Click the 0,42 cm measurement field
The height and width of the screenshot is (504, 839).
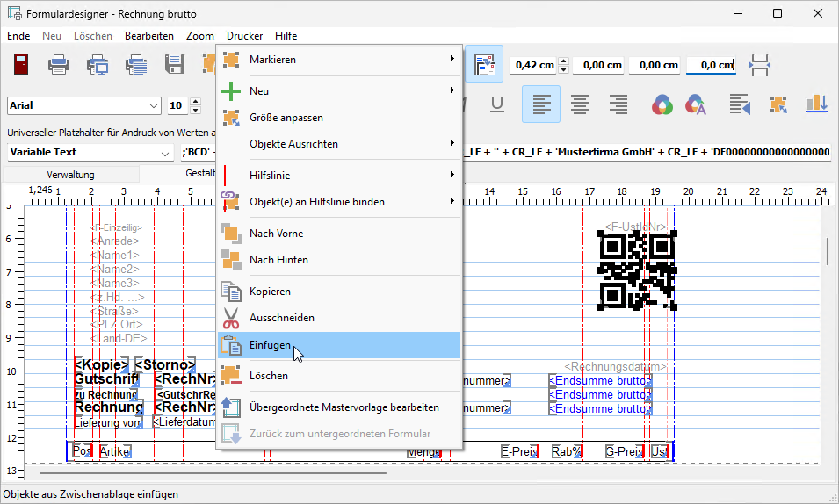[534, 65]
